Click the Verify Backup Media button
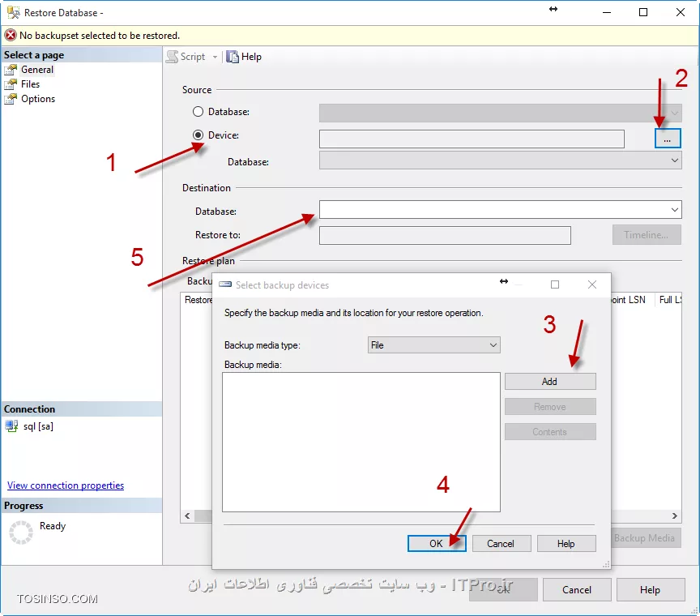The height and width of the screenshot is (616, 700). pyautogui.click(x=645, y=538)
